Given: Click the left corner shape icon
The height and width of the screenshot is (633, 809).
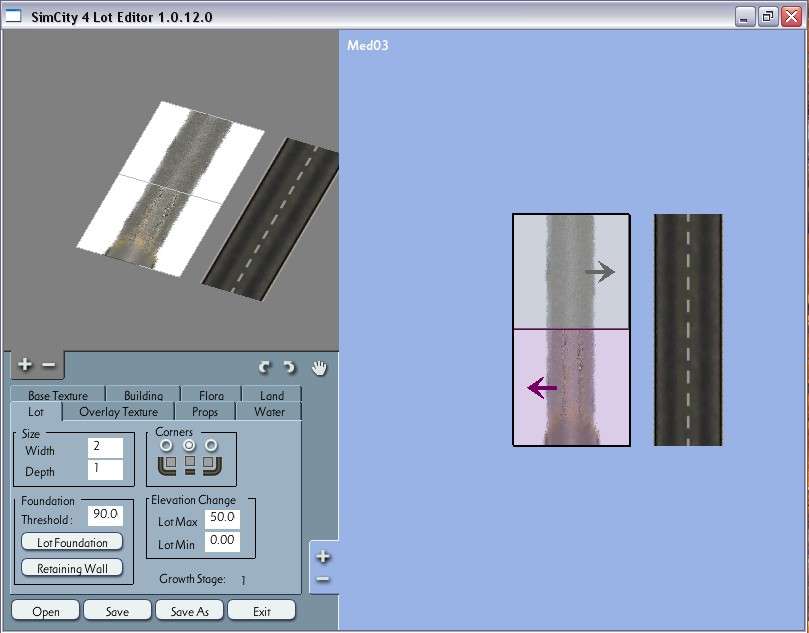Looking at the screenshot, I should point(167,464).
